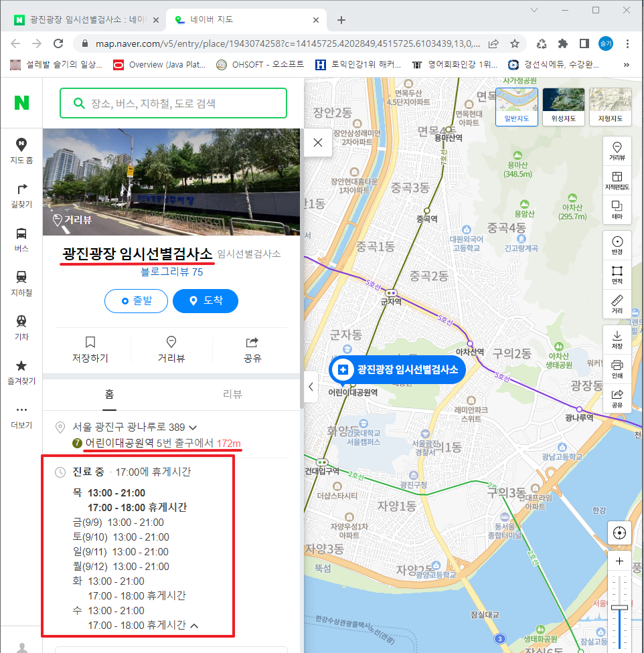The image size is (644, 653).
Task: Close the 네이버 지도 browser tab
Action: tap(316, 20)
